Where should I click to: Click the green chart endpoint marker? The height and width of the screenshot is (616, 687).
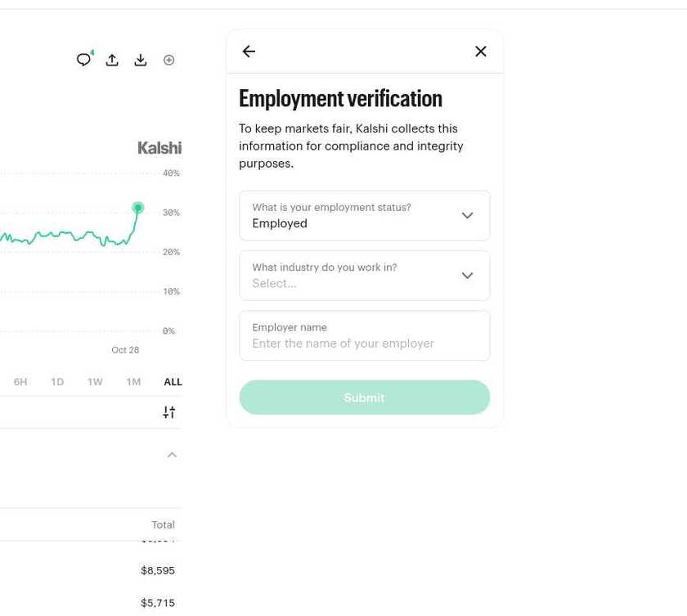pyautogui.click(x=138, y=207)
